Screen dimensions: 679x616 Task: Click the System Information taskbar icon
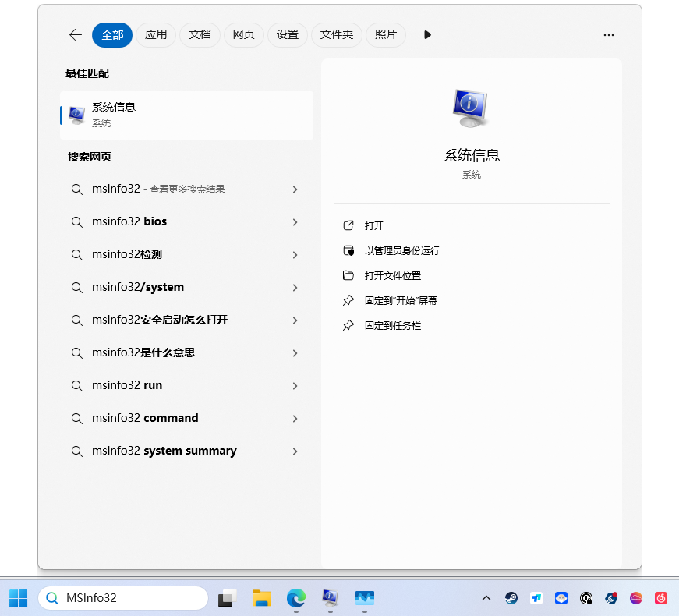point(330,598)
